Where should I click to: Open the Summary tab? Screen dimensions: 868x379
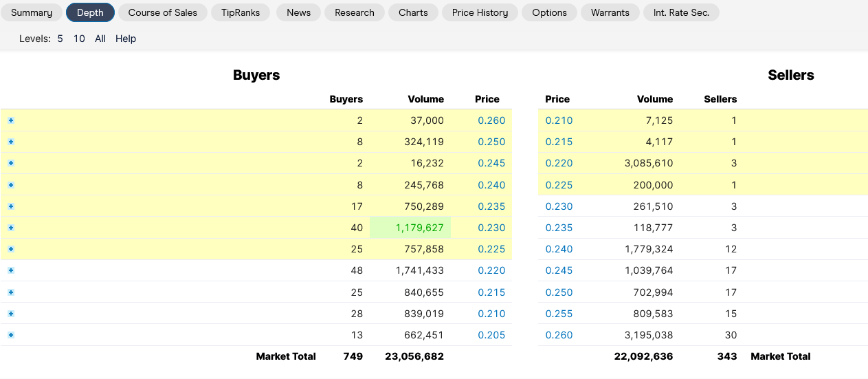click(32, 12)
